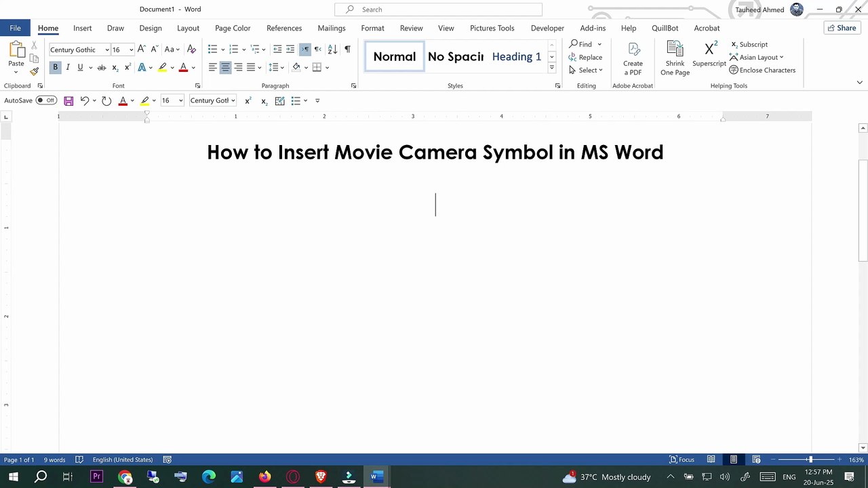This screenshot has height=488, width=868.
Task: Adjust the zoom slider in the status bar
Action: pos(810,460)
